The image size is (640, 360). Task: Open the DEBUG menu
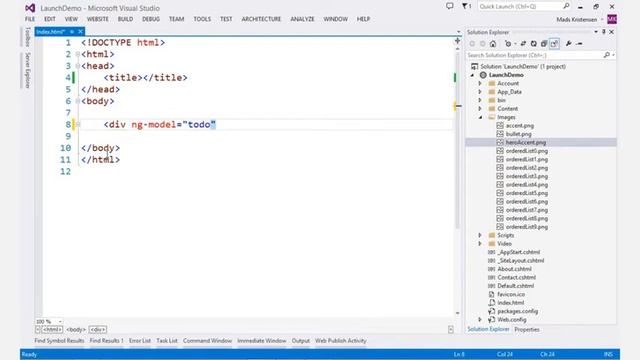(x=151, y=19)
